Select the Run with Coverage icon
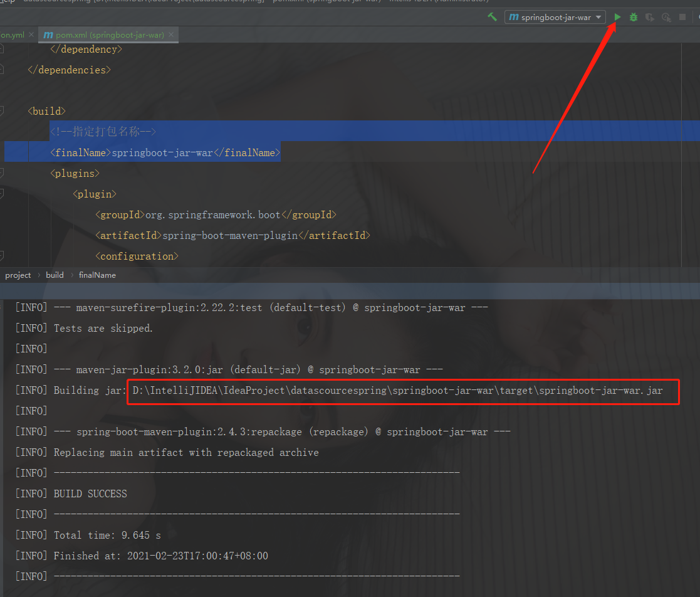Screen dimensions: 700x597 (x=649, y=17)
